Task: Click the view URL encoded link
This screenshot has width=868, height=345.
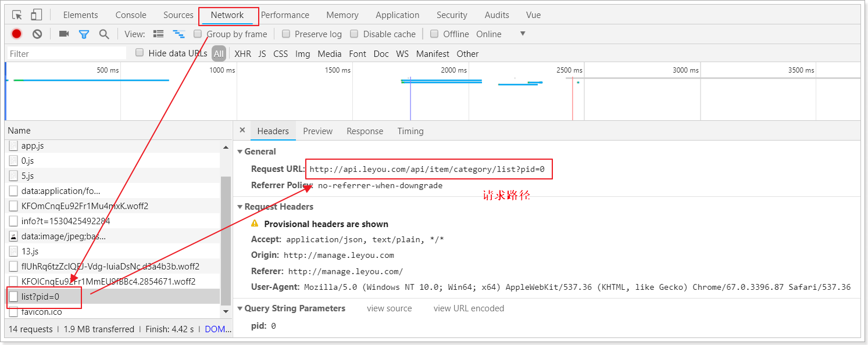Action: point(469,308)
